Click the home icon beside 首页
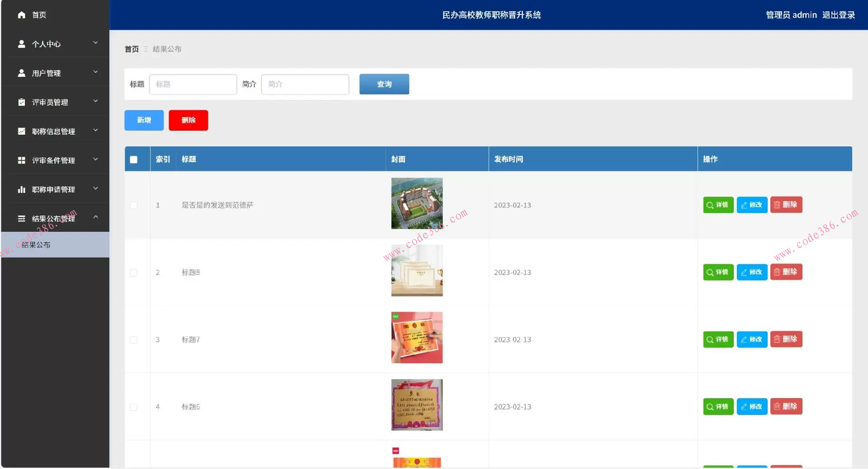 click(21, 15)
